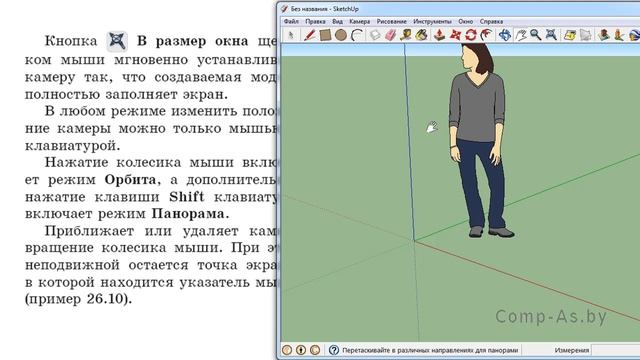The width and height of the screenshot is (640, 360).
Task: Select the red Move tool
Action: [455, 35]
